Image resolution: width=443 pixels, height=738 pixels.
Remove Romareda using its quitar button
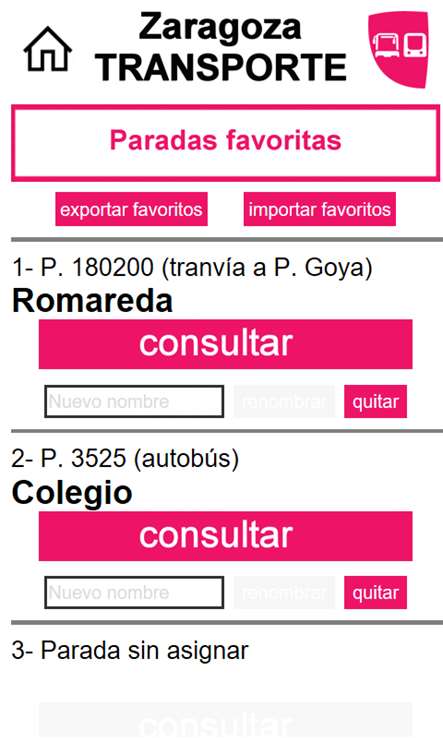point(375,401)
